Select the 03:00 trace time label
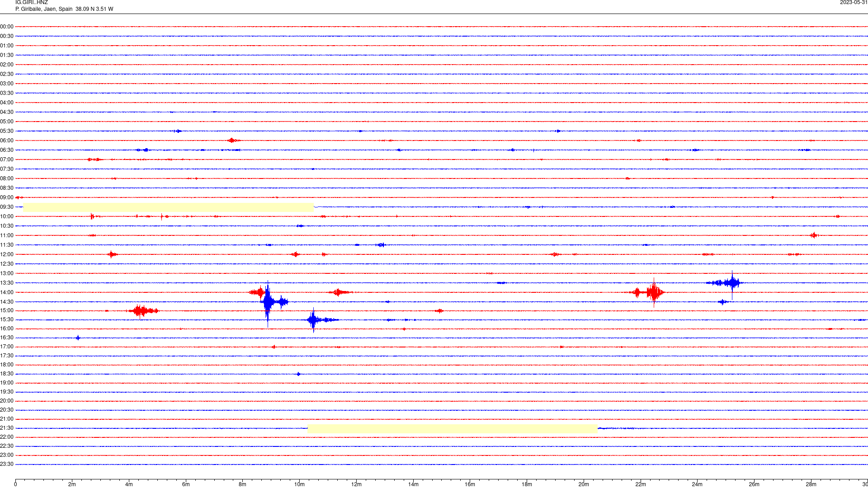The width and height of the screenshot is (868, 488). click(7, 84)
